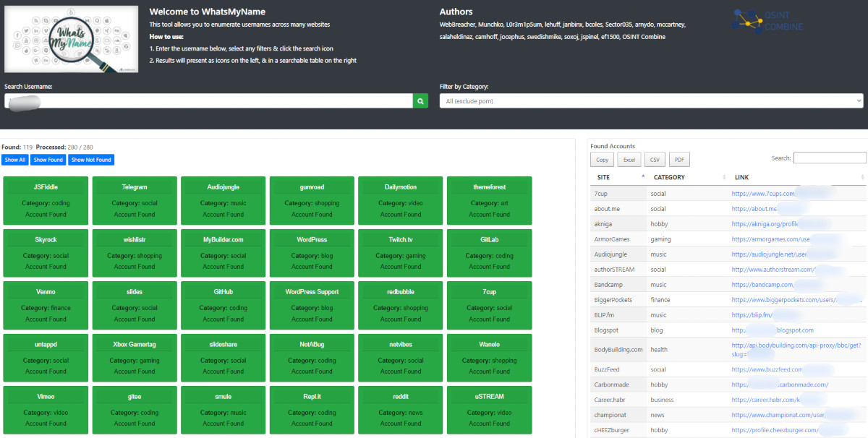The width and height of the screenshot is (868, 438).
Task: Click the OSINT Combine logo
Action: [x=767, y=22]
